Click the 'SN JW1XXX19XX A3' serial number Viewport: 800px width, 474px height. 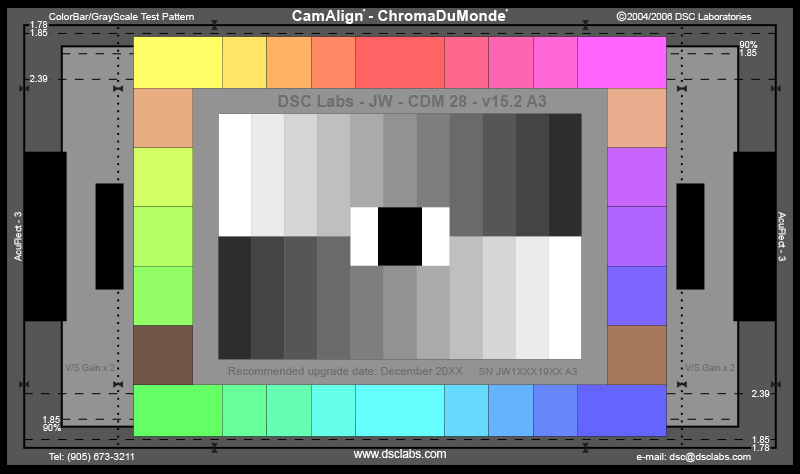(x=528, y=372)
